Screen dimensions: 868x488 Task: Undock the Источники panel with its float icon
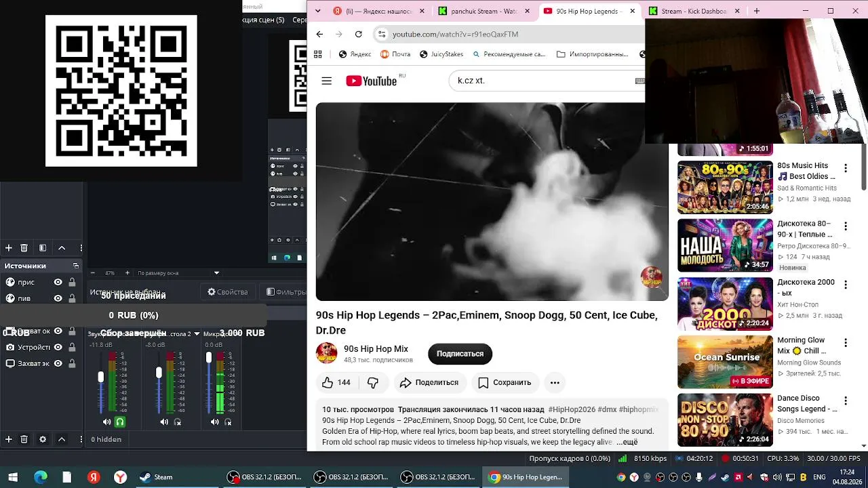[x=76, y=266]
